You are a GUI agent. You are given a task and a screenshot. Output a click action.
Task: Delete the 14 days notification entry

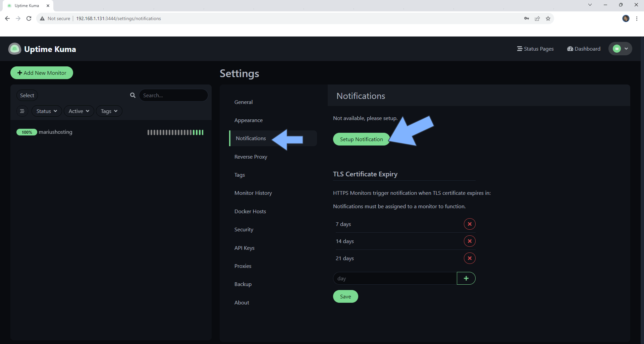[469, 241]
